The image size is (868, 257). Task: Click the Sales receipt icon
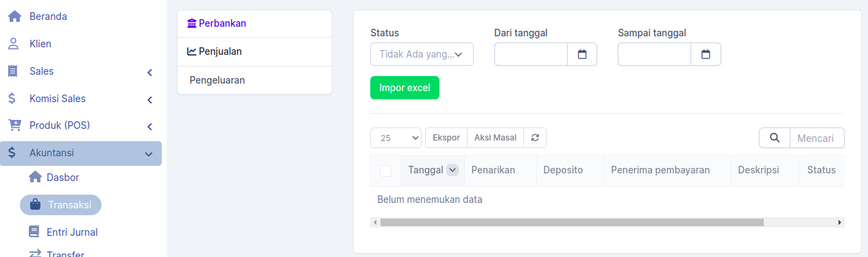(x=13, y=71)
